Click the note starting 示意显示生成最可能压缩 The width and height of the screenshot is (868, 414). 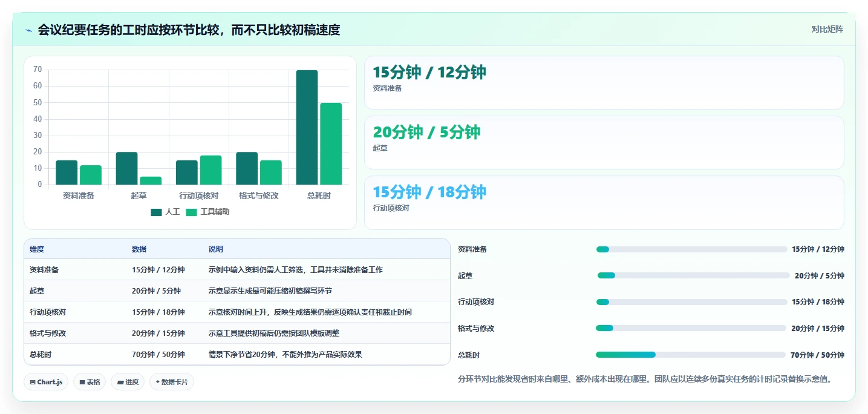[x=270, y=291]
